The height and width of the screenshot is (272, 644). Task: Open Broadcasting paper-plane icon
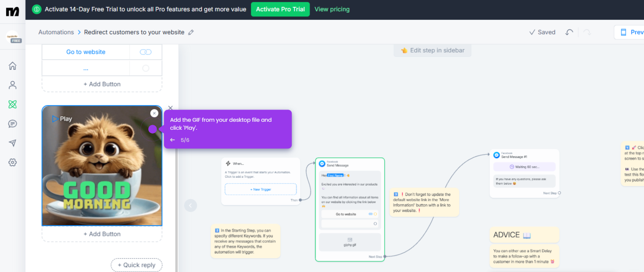click(x=13, y=143)
